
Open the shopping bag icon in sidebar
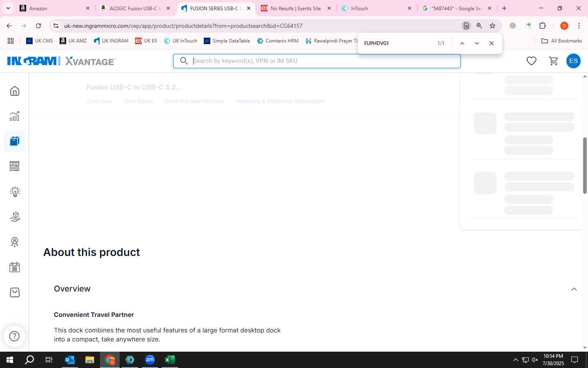click(x=15, y=292)
